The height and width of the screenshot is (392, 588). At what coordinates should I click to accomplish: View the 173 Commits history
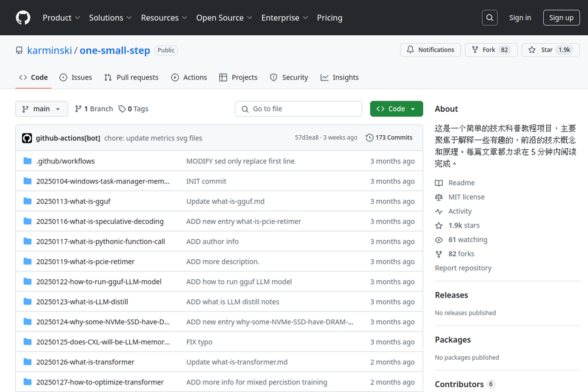point(389,138)
